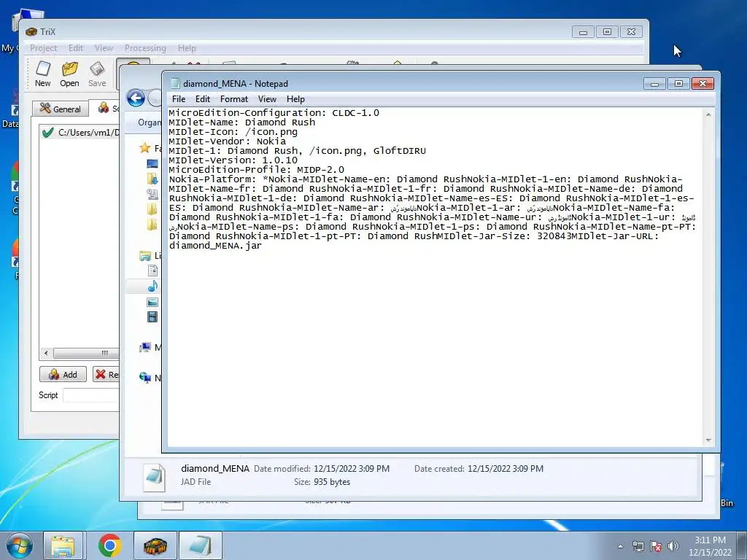Click the Script input field in TriX
Image resolution: width=747 pixels, height=560 pixels.
pos(90,395)
